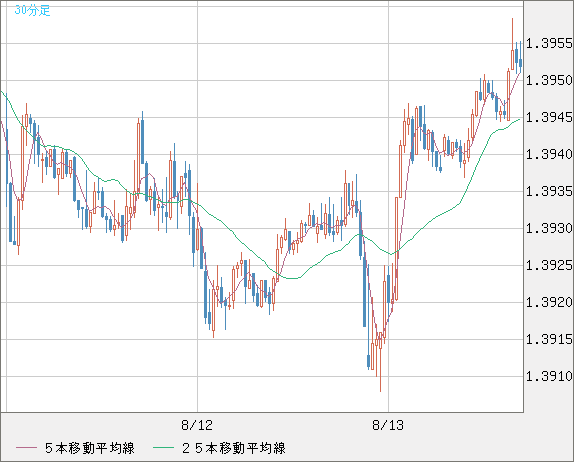574x462 pixels.
Task: Click the 5本移動平均線 legend label
Action: (90, 448)
